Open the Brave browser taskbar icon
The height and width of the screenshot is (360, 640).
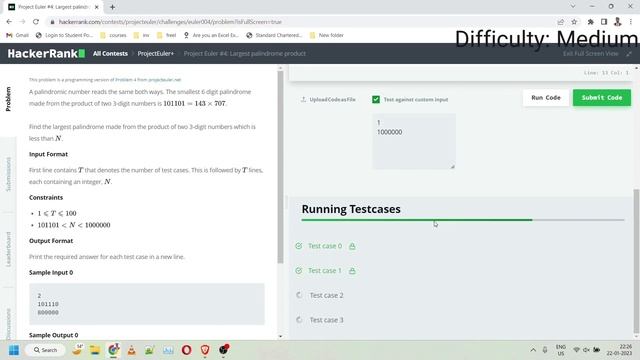[205, 350]
